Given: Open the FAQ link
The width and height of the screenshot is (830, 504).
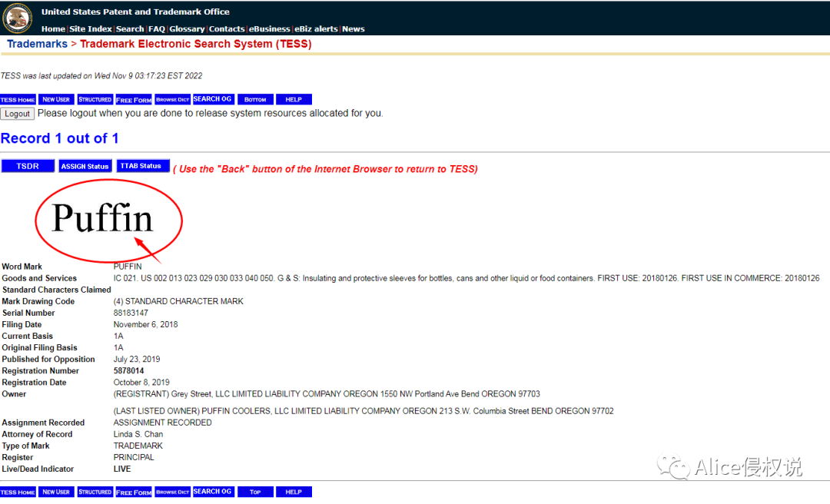Looking at the screenshot, I should pyautogui.click(x=157, y=29).
